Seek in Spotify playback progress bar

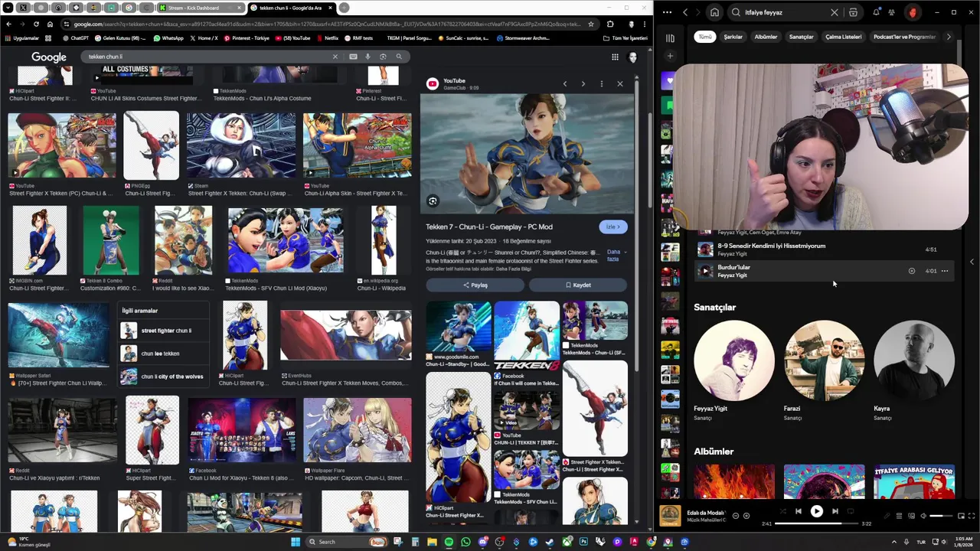[x=817, y=524]
